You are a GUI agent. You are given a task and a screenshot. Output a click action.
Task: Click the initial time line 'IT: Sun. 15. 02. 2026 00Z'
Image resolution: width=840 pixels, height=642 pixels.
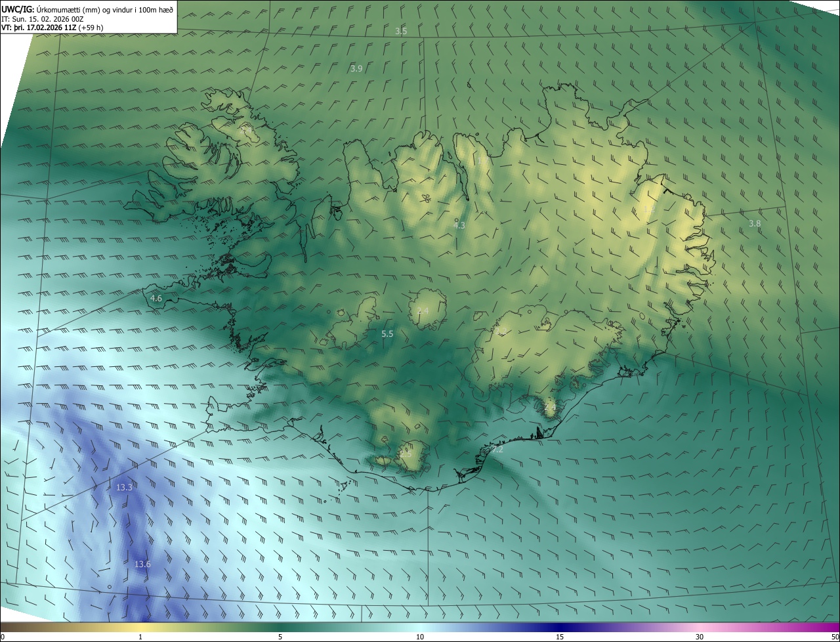(44, 19)
